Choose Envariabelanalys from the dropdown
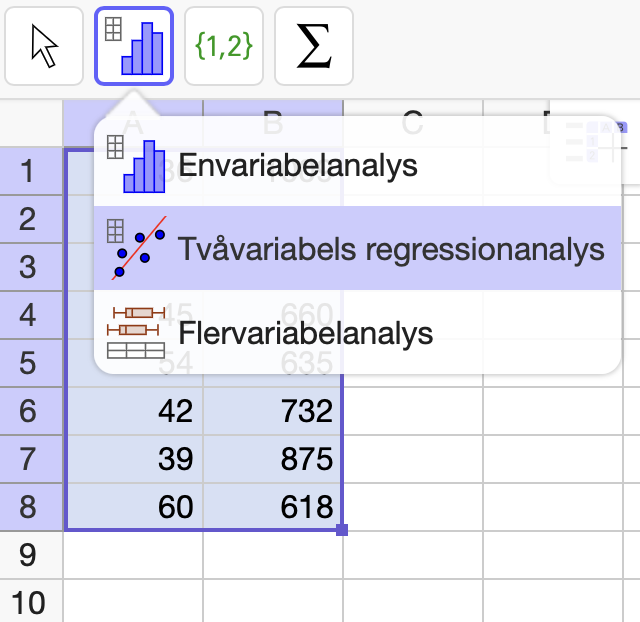Viewport: 640px width, 622px height. point(297,166)
